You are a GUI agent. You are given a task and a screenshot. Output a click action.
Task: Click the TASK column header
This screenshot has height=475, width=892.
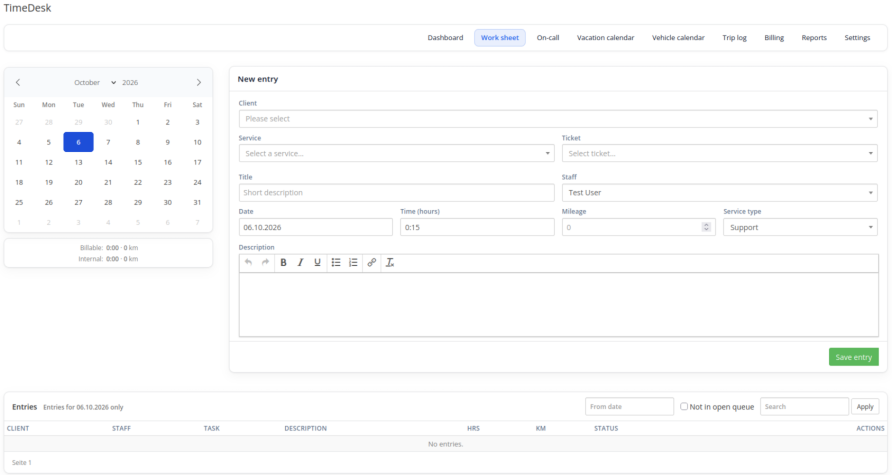(212, 428)
